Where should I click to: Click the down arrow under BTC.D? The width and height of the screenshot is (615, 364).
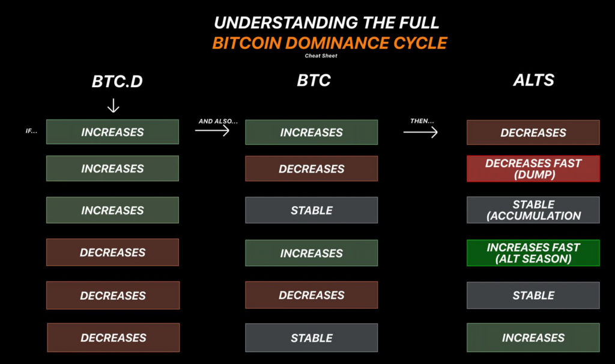click(x=114, y=106)
